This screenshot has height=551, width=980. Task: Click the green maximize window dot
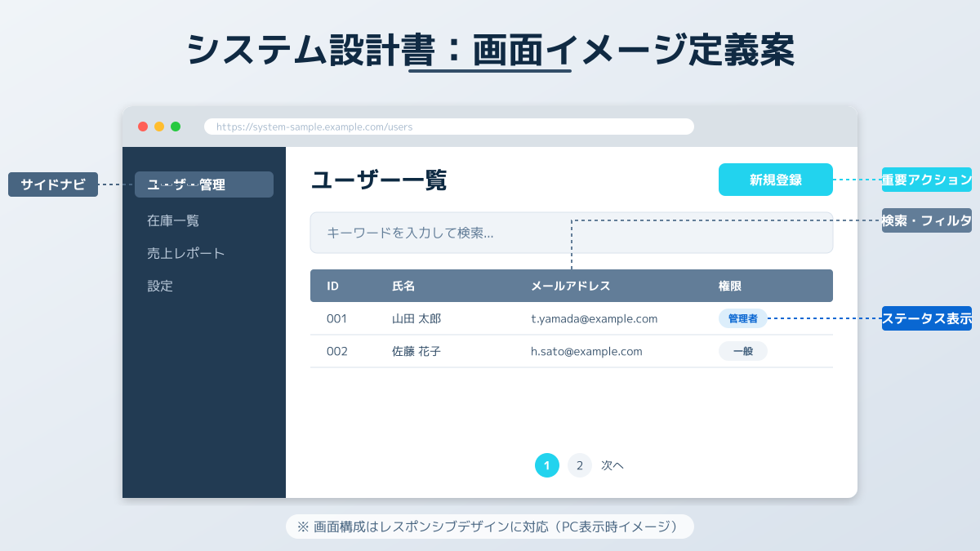(176, 127)
